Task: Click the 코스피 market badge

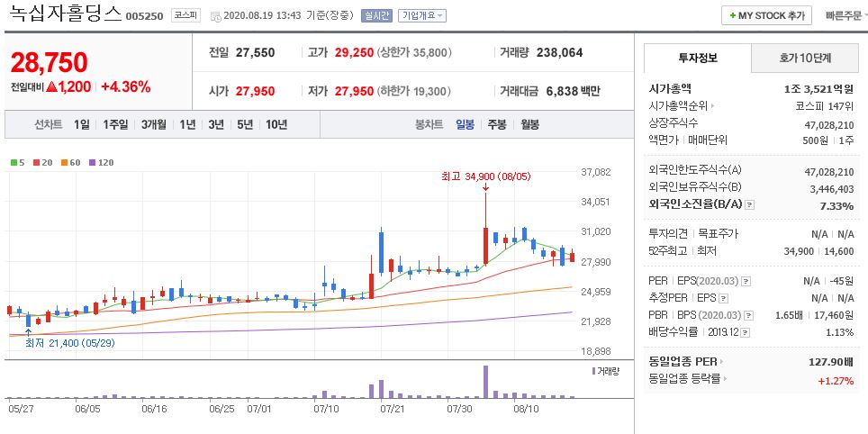Action: (185, 15)
